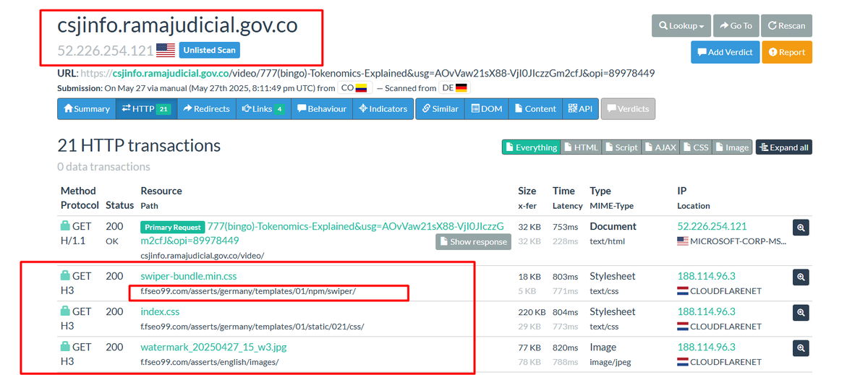
Task: Click the green lock icon on the primary request row
Action: [65, 226]
